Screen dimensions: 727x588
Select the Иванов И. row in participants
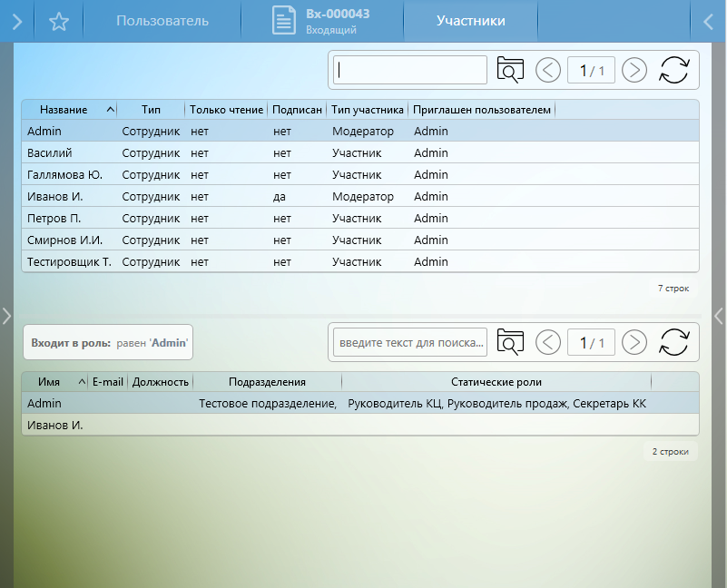pos(55,197)
